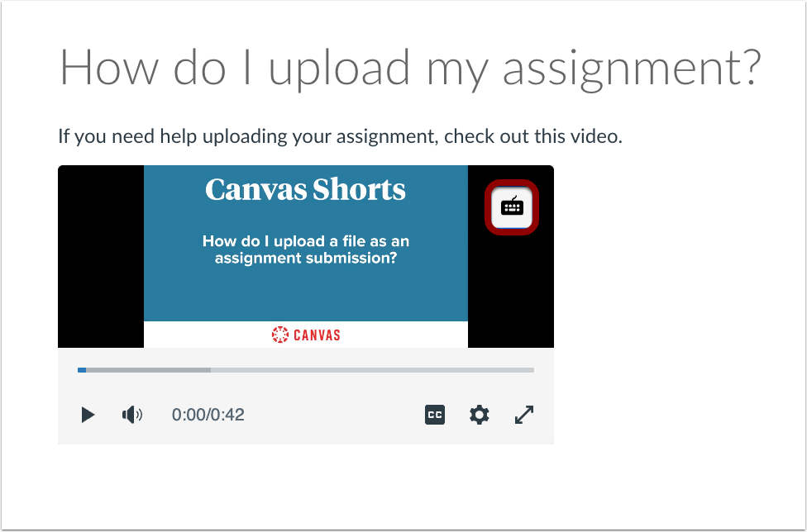Viewport: 807px width, 532px height.
Task: Open video settings via the gear icon
Action: coord(480,415)
